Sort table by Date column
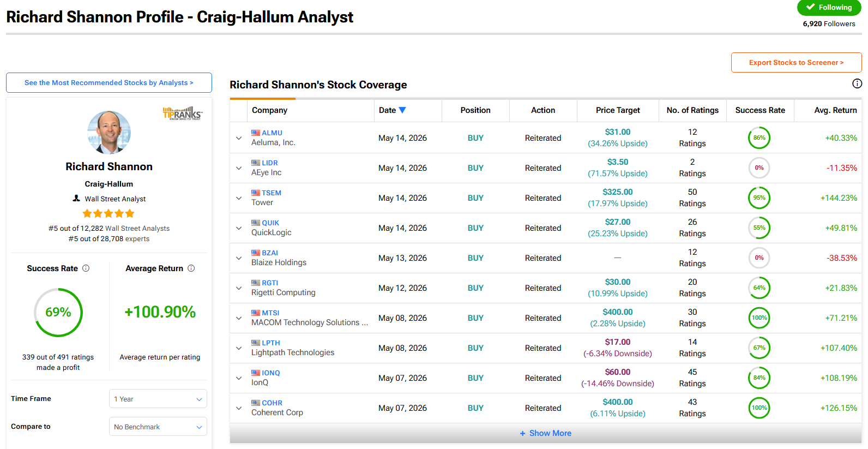The height and width of the screenshot is (449, 868). pos(393,110)
